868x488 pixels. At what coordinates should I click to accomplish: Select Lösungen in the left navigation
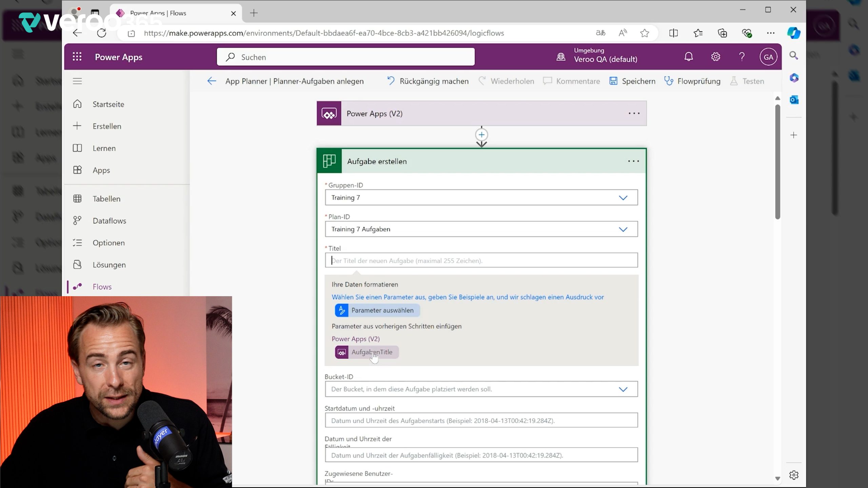click(x=109, y=265)
